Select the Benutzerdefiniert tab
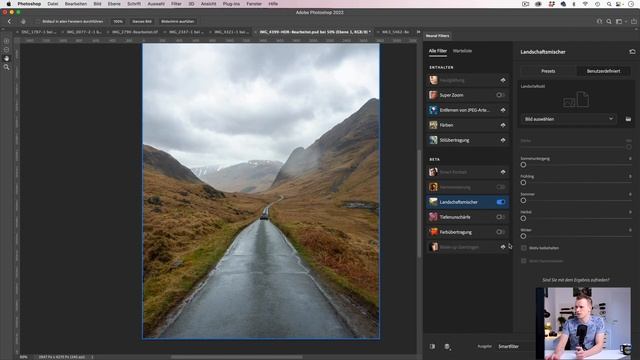 point(603,71)
